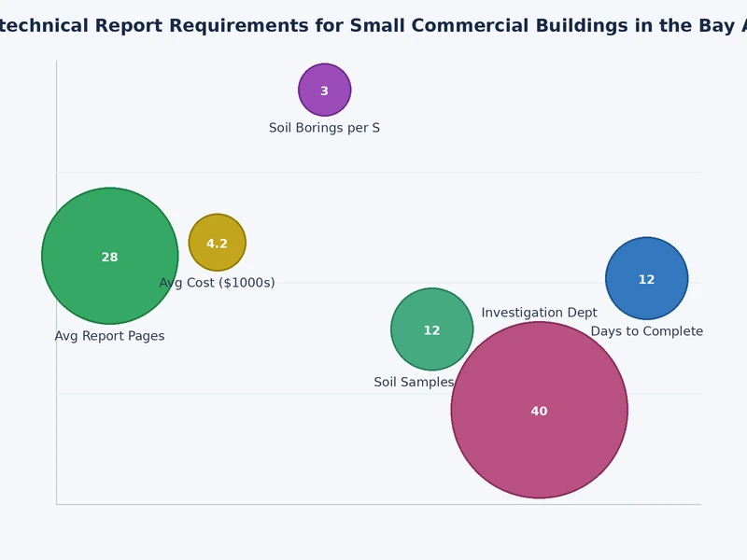Select the 'Soil Samples' label

click(x=414, y=382)
